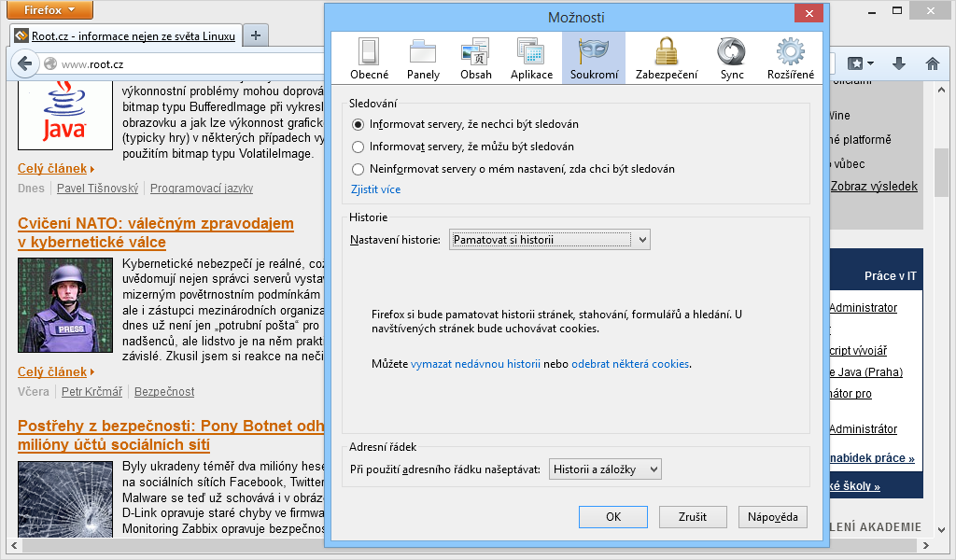Viewport: 956px width, 560px height.
Task: Open the Zabezpečení padlock panel
Action: [665, 56]
